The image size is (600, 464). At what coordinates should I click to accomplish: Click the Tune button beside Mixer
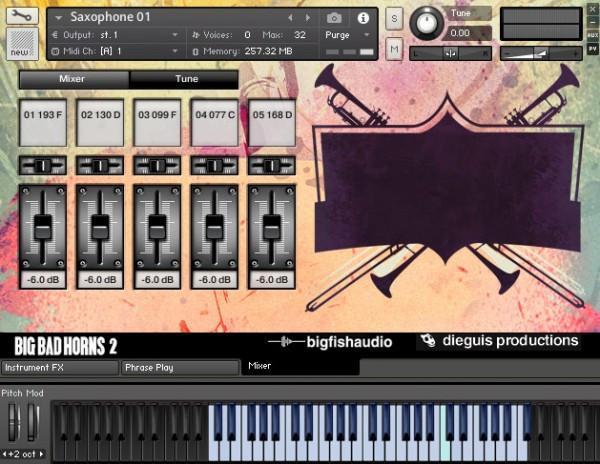pyautogui.click(x=184, y=80)
